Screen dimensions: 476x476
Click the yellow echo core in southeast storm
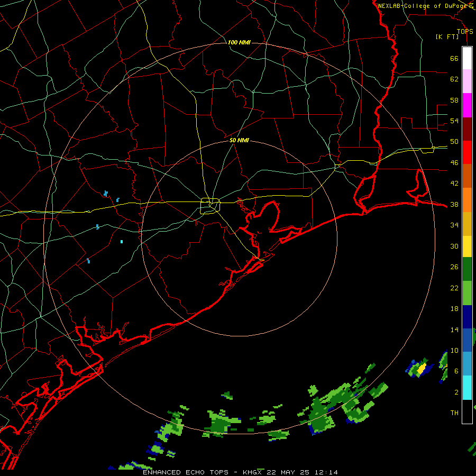422,369
